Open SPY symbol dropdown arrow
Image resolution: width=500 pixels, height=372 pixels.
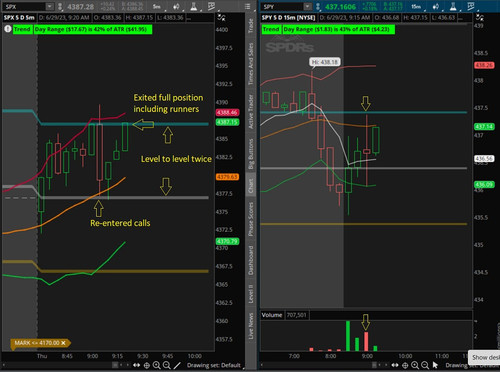pyautogui.click(x=308, y=6)
